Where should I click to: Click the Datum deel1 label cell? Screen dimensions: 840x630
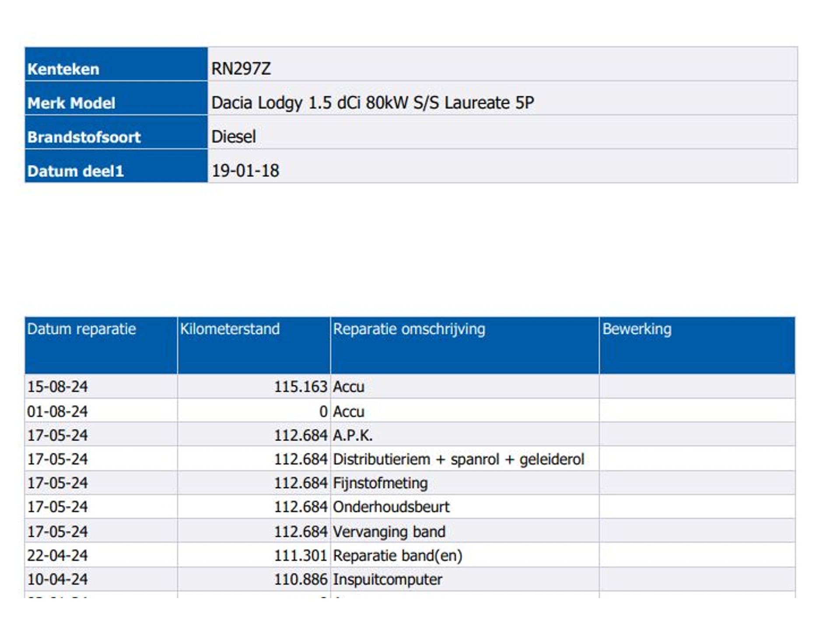(x=116, y=166)
